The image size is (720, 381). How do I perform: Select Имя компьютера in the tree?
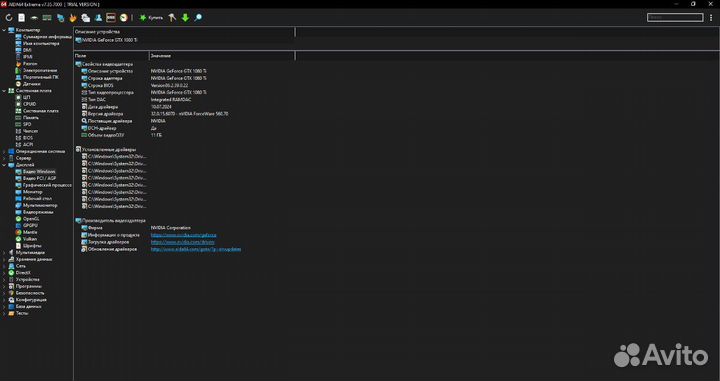[x=37, y=44]
